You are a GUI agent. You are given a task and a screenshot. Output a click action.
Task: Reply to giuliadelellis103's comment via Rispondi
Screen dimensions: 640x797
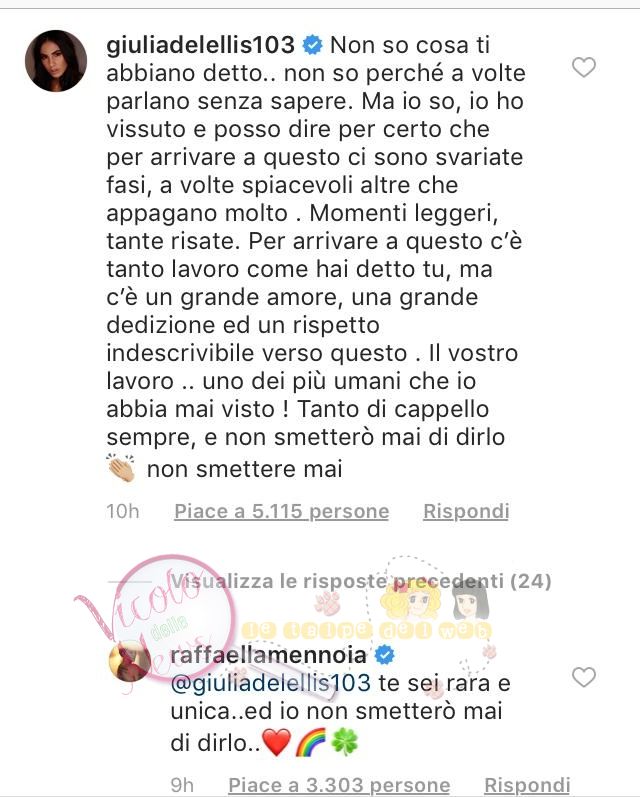tap(466, 511)
